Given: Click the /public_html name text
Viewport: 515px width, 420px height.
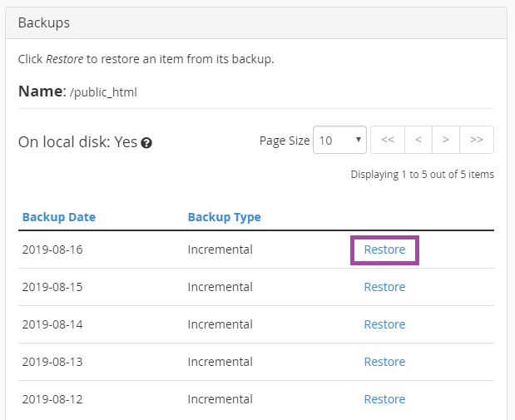Looking at the screenshot, I should (x=103, y=92).
